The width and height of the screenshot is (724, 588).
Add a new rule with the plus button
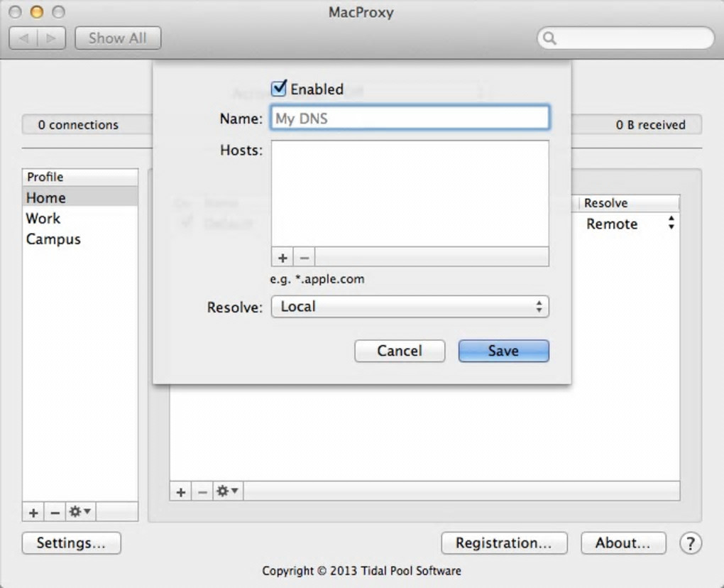tap(180, 491)
